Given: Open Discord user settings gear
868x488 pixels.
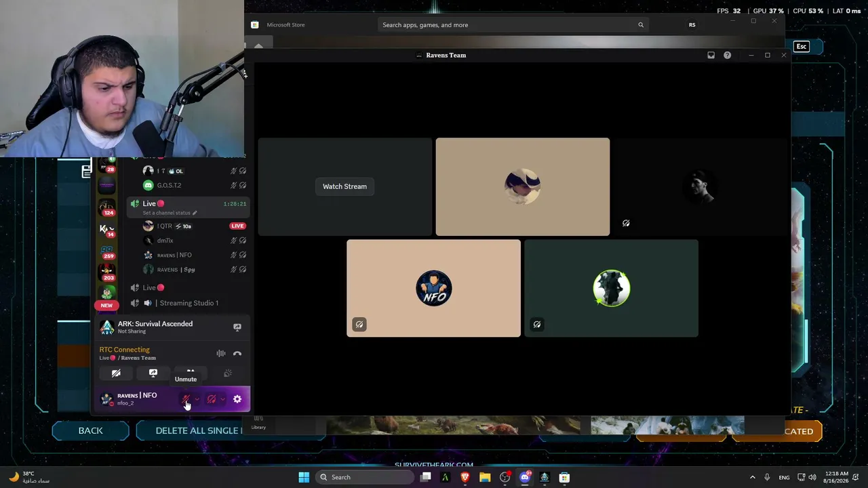Looking at the screenshot, I should [x=237, y=399].
